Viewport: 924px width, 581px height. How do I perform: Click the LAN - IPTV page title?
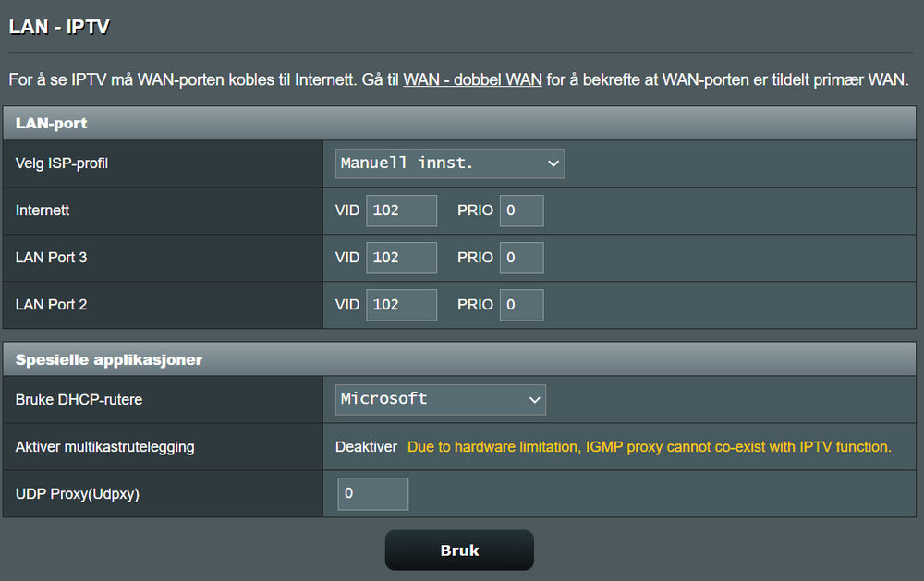tap(59, 27)
